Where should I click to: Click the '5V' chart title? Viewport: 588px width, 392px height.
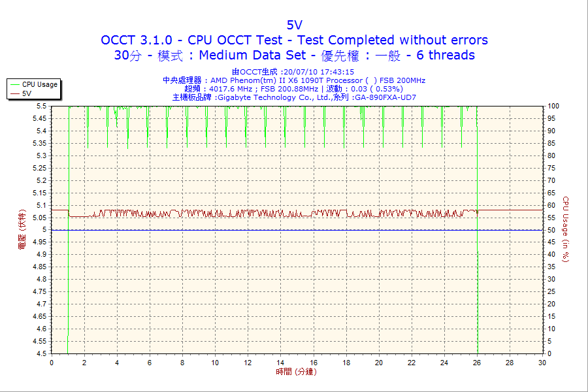pyautogui.click(x=295, y=25)
